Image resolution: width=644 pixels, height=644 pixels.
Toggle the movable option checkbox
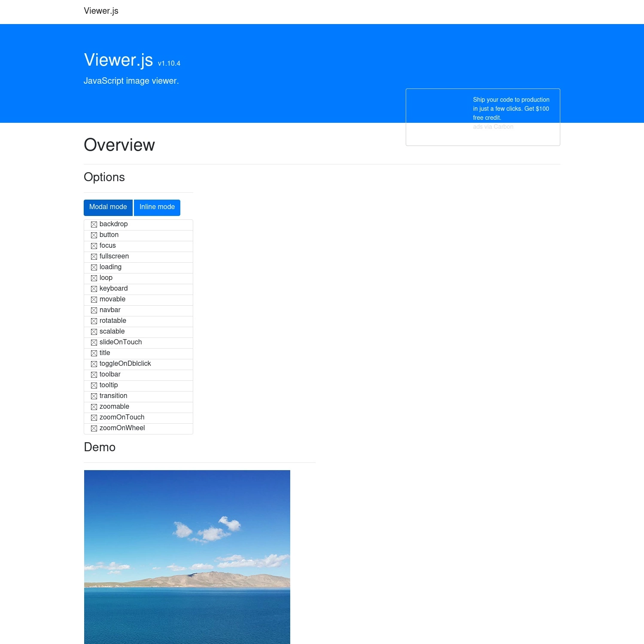click(x=94, y=300)
